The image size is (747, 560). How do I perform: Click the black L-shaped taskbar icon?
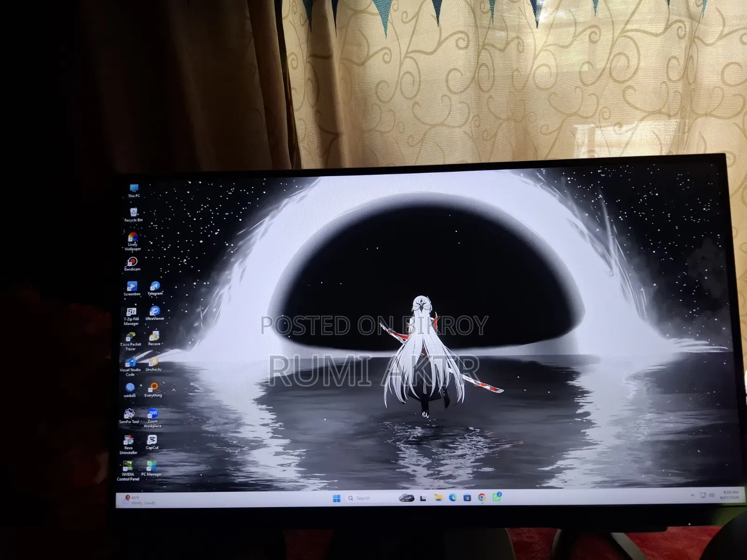pyautogui.click(x=423, y=498)
